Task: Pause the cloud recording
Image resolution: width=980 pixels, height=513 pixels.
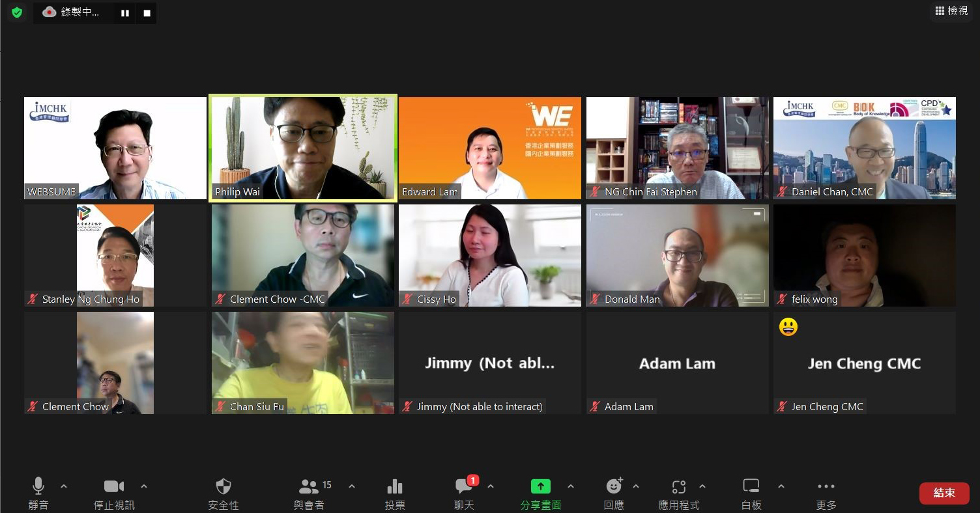Action: pos(125,13)
